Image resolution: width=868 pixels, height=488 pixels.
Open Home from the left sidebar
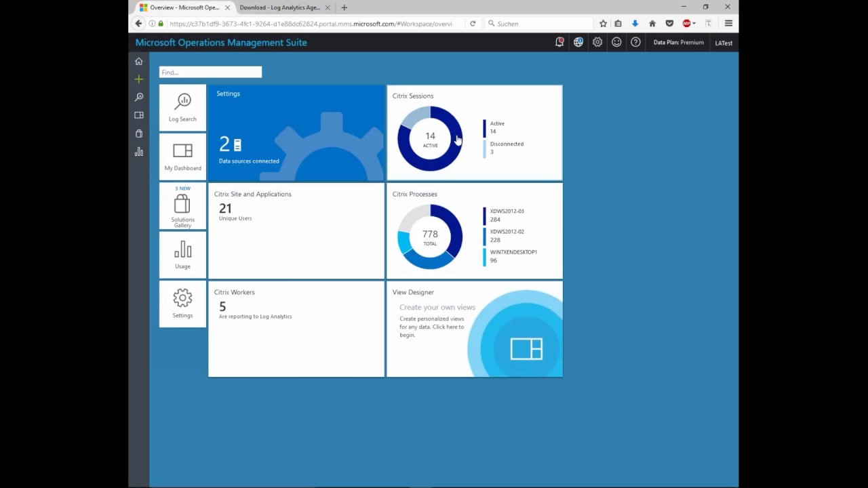pos(139,61)
